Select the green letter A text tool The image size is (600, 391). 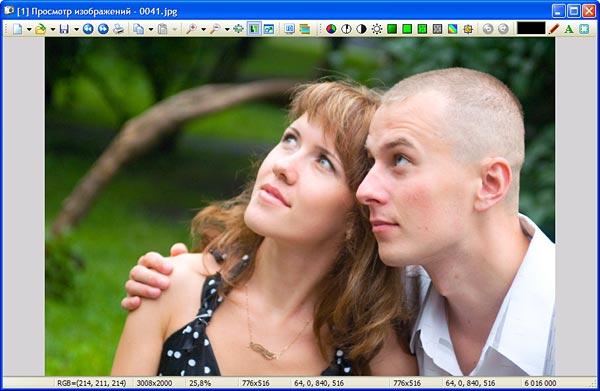[x=569, y=29]
